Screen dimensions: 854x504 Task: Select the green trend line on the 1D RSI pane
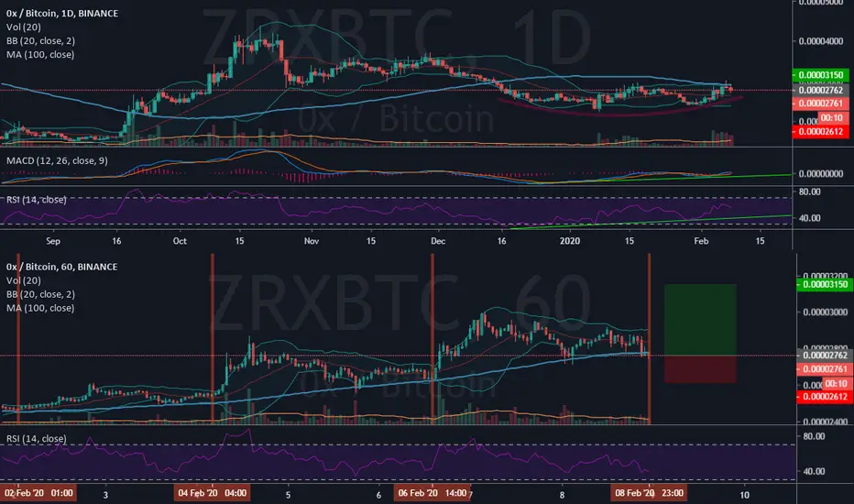[651, 222]
